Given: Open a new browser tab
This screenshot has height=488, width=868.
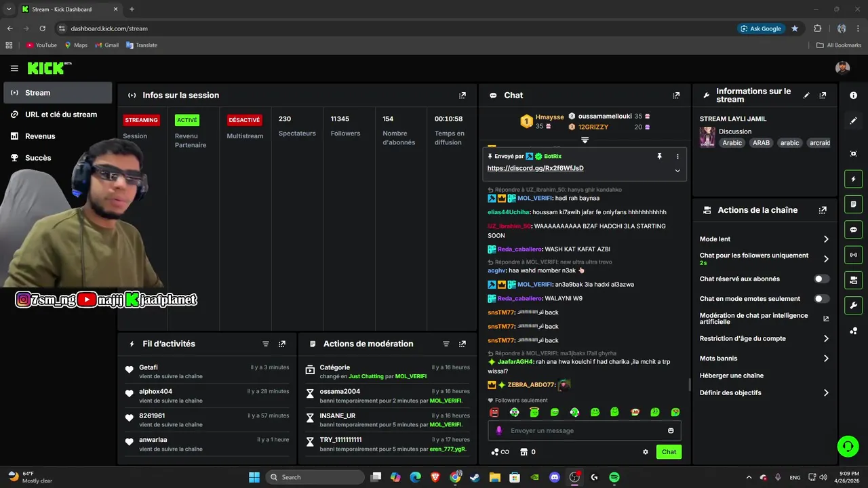Looking at the screenshot, I should click(x=132, y=9).
